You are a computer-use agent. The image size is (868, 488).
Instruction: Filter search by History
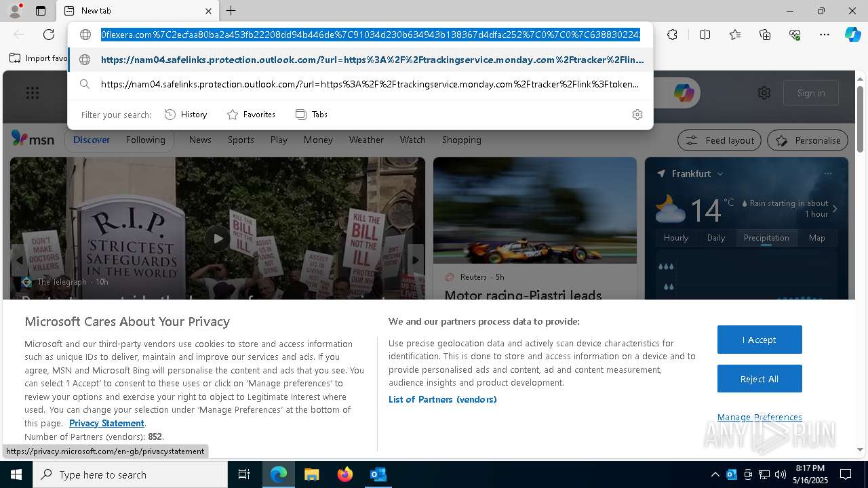[186, 115]
